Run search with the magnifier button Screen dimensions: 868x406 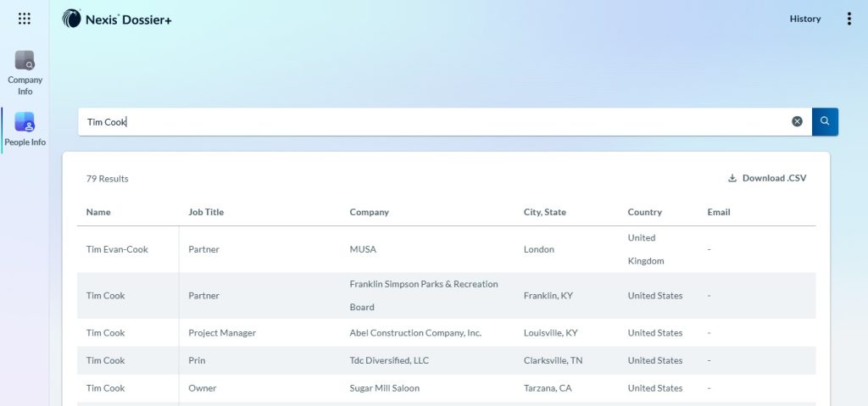click(x=825, y=121)
